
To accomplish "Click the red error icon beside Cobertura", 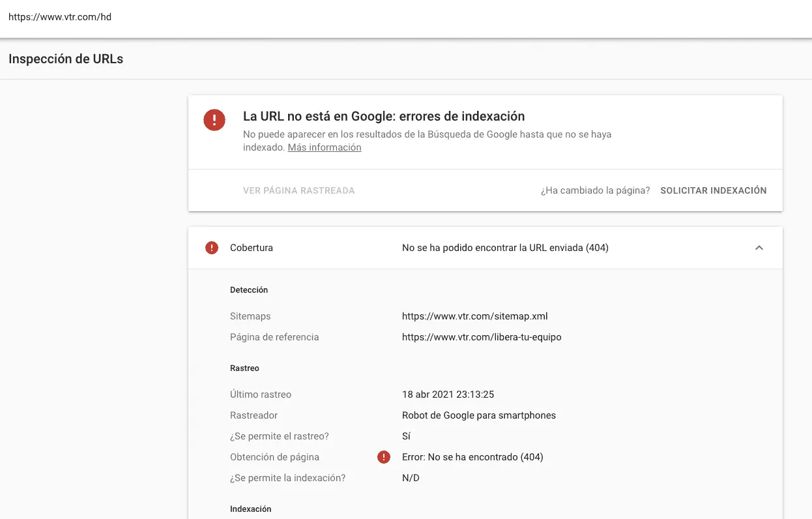I will pyautogui.click(x=212, y=248).
